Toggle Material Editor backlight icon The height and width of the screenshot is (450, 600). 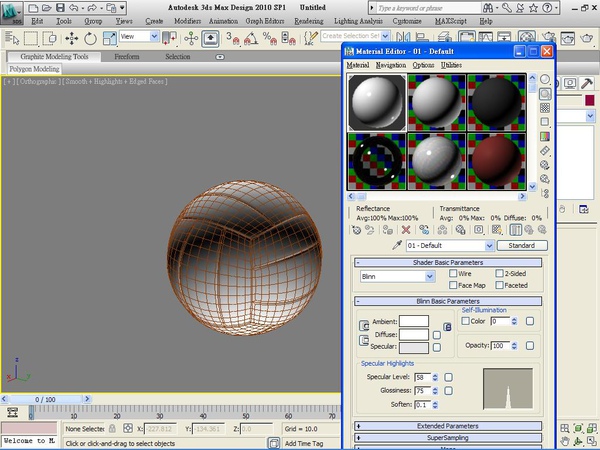point(545,94)
